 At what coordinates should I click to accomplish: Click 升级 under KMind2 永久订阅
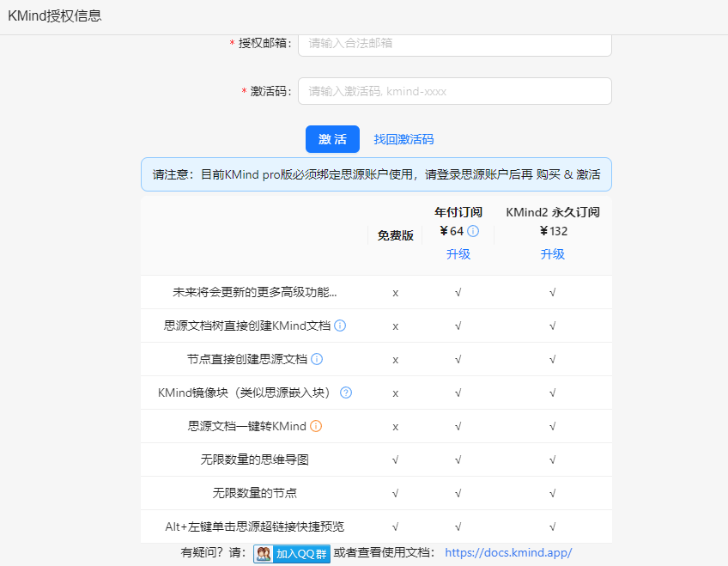(553, 254)
